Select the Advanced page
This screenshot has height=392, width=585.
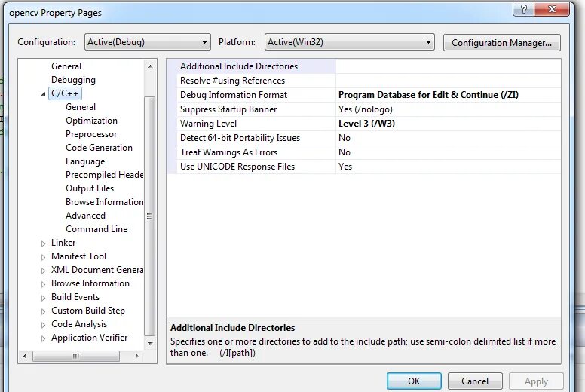pos(85,216)
